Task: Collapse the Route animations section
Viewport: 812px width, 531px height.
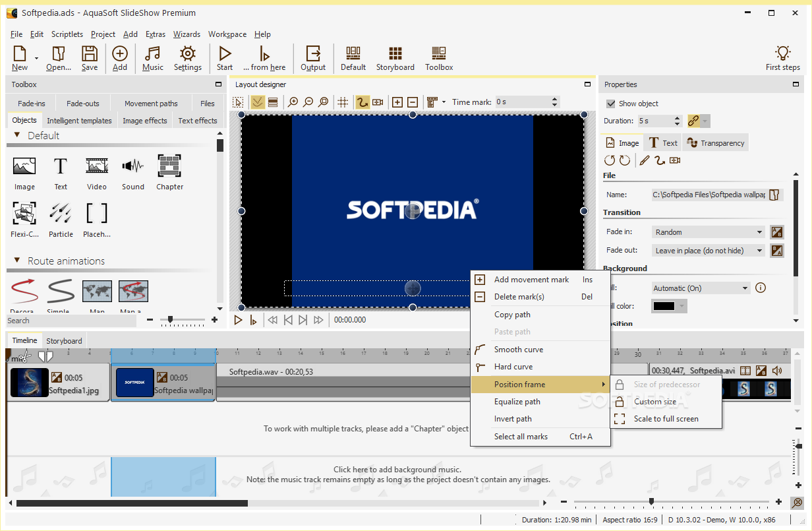Action: pos(17,261)
